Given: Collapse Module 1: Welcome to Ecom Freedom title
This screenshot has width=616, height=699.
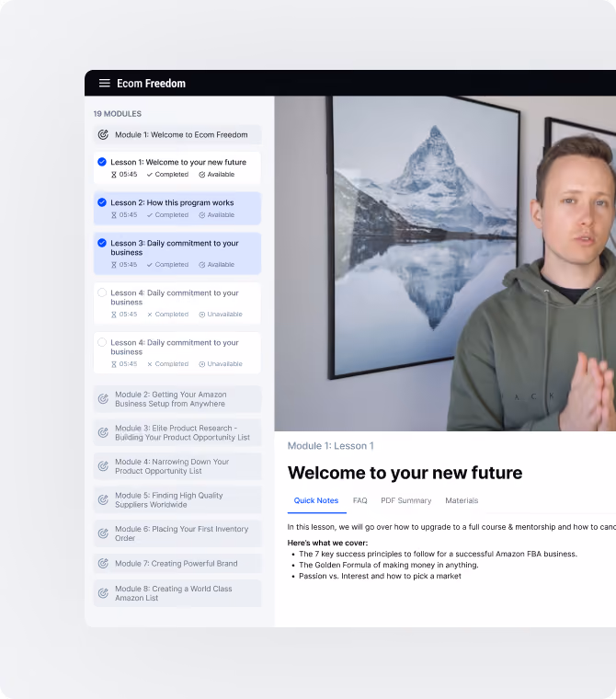Looking at the screenshot, I should 181,134.
